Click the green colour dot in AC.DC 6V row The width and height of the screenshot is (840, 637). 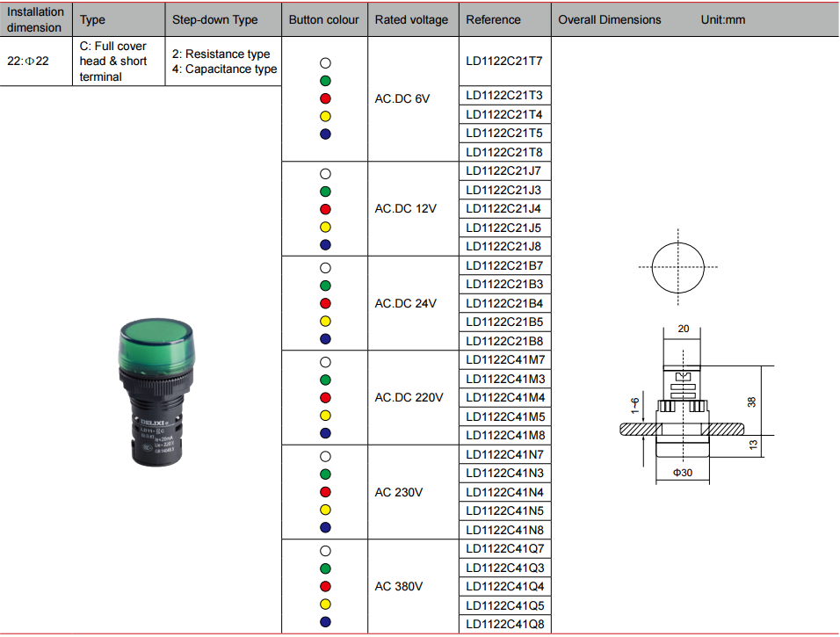click(x=325, y=81)
